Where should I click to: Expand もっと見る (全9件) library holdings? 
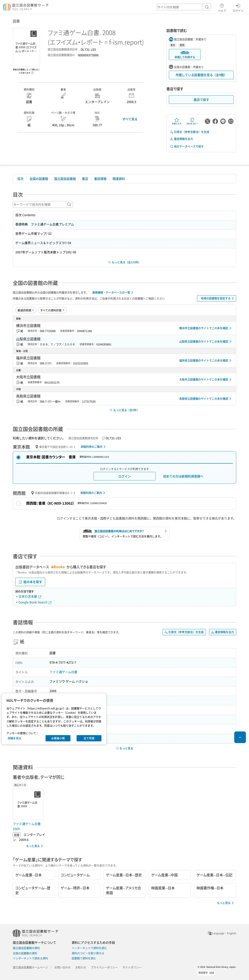tap(124, 410)
